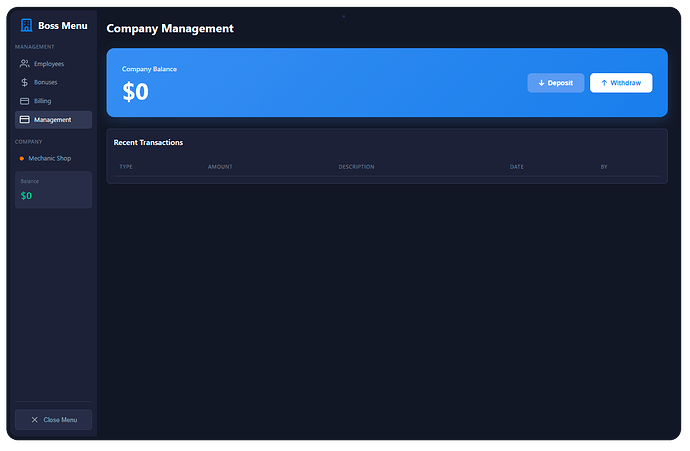Screen dimensions: 690x451
Task: Open the Employees section
Action: coord(53,64)
